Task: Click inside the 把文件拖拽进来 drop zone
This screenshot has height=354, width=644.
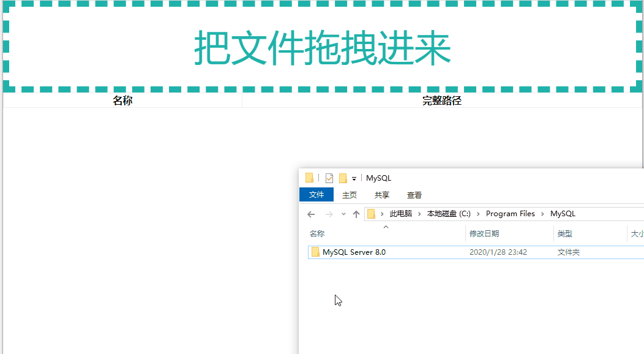Action: pos(322,46)
